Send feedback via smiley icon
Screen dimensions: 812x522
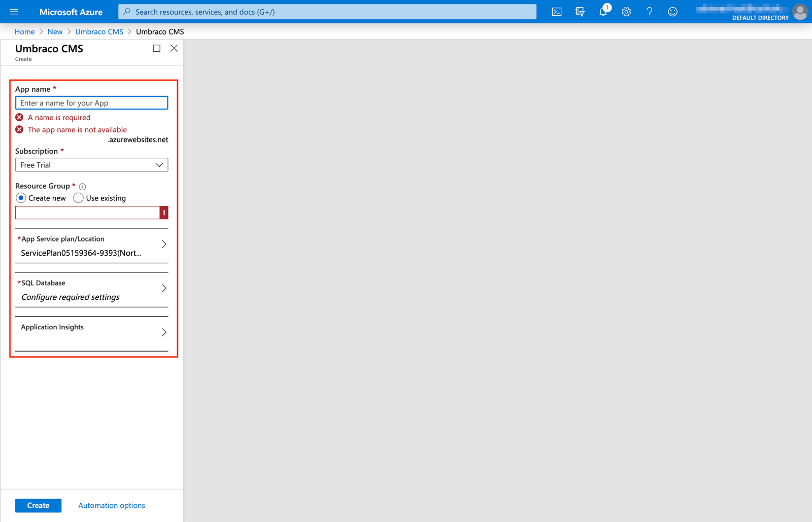672,12
